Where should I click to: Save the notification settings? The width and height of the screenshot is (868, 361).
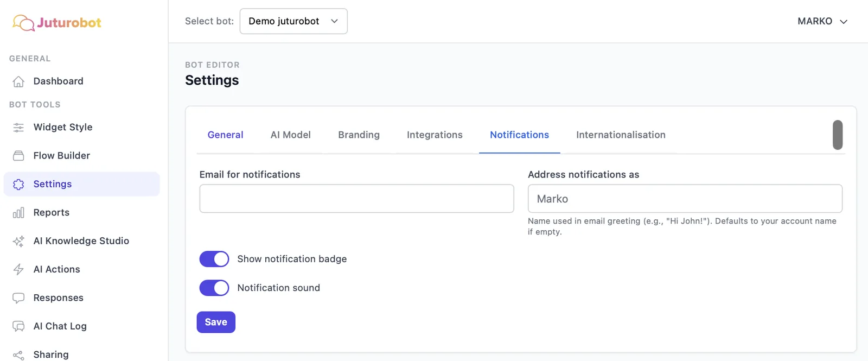[x=216, y=322]
